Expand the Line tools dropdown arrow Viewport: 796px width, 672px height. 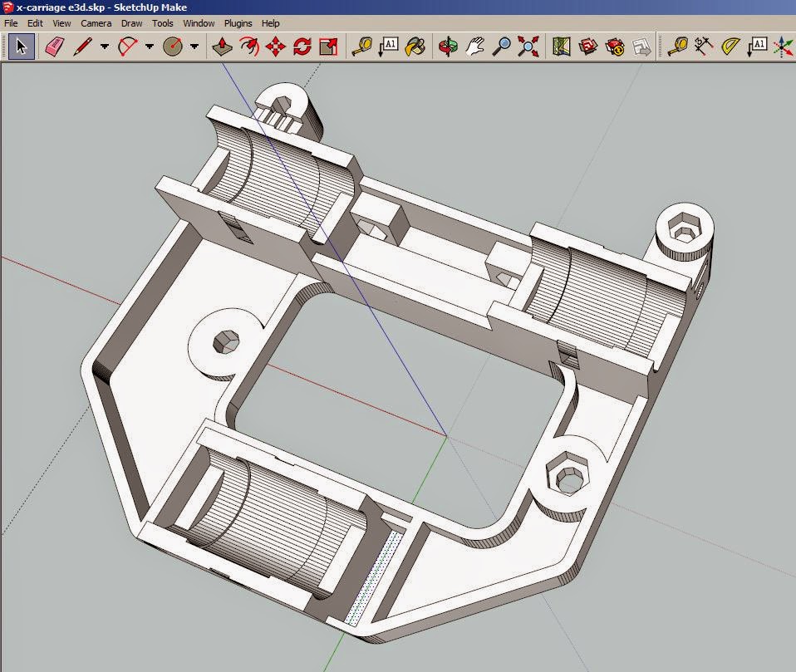click(x=105, y=47)
